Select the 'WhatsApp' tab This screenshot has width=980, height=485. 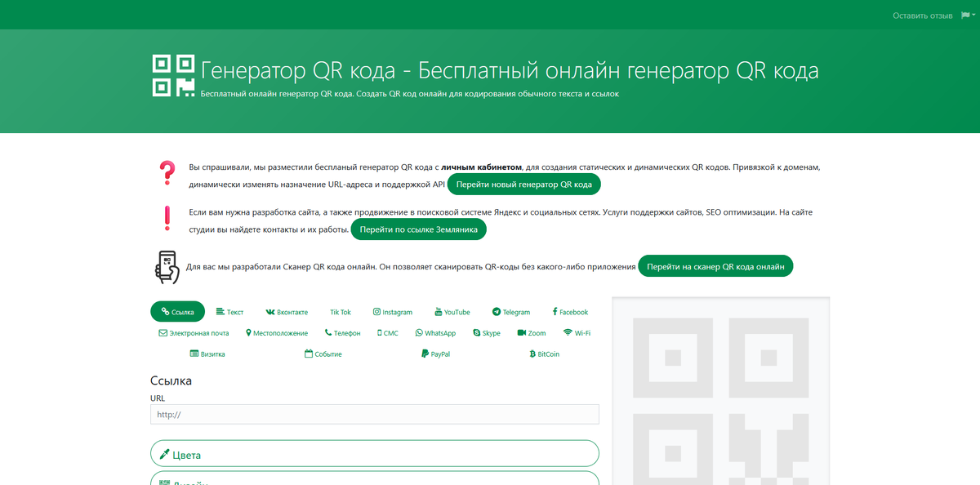[x=435, y=333]
